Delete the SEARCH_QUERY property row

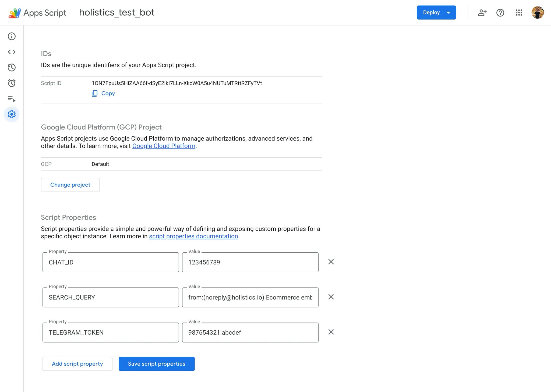(331, 297)
